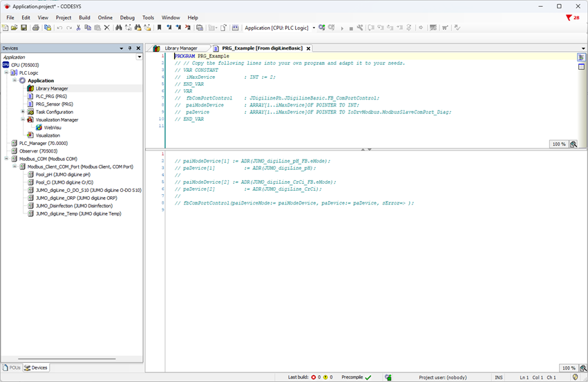This screenshot has width=588, height=382.
Task: Click the pane splitter collapse arrows
Action: click(366, 149)
